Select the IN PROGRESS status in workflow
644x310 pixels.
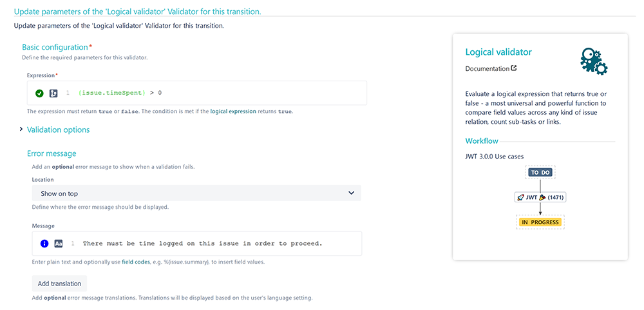[540, 222]
